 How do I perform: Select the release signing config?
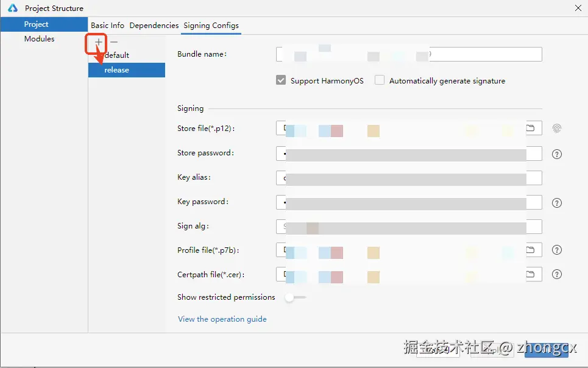(117, 70)
